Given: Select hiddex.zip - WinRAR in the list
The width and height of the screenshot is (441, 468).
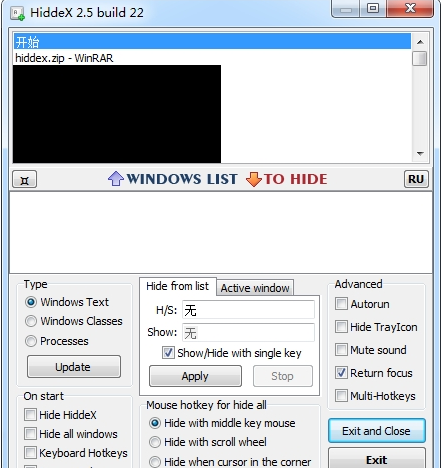Looking at the screenshot, I should click(x=212, y=58).
